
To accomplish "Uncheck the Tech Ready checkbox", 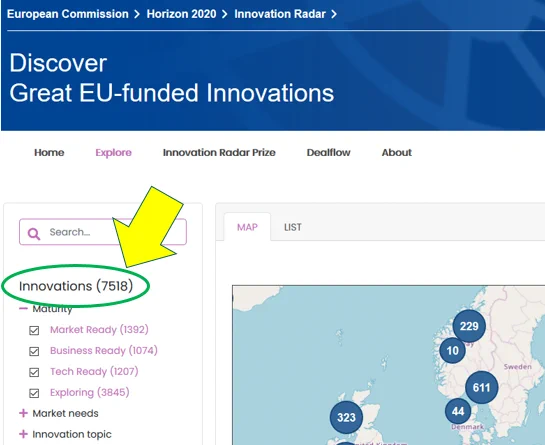I will [x=34, y=372].
